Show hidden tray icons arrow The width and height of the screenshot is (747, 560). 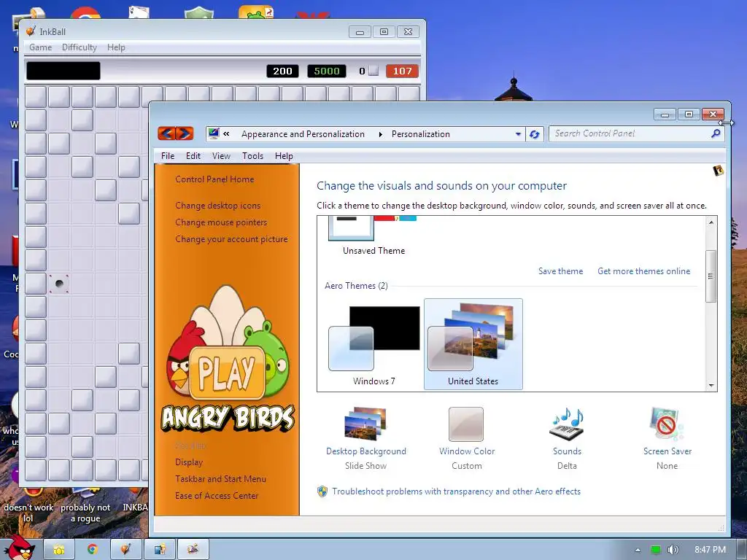pos(638,550)
